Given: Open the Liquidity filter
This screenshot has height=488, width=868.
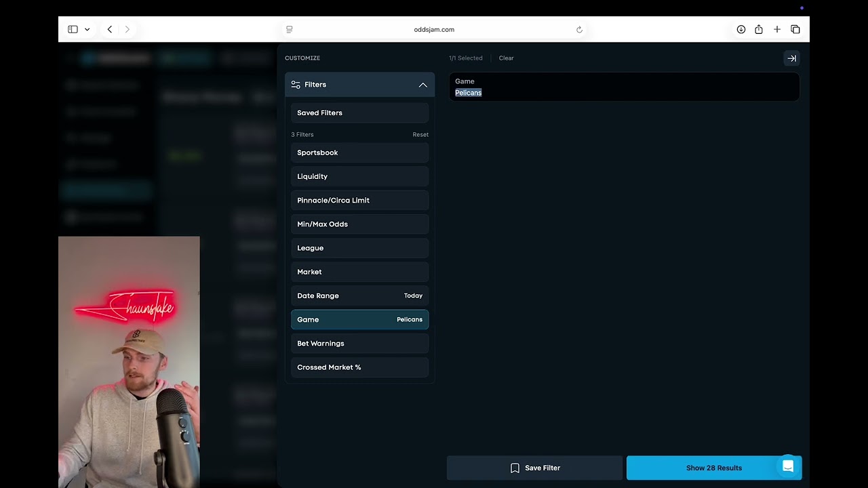Looking at the screenshot, I should pyautogui.click(x=360, y=176).
